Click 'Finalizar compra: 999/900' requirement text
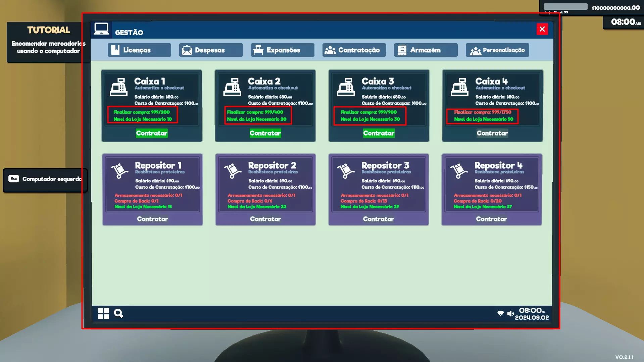This screenshot has width=644, height=362. coord(368,112)
